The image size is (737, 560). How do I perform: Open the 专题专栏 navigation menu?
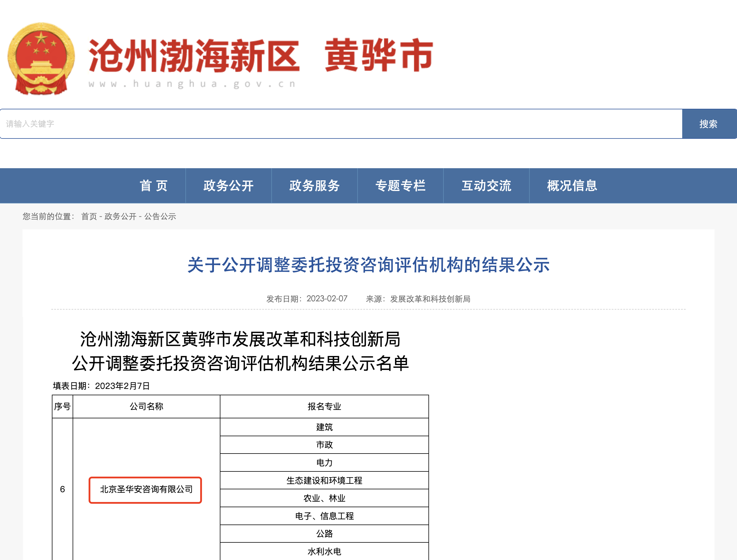(x=401, y=186)
